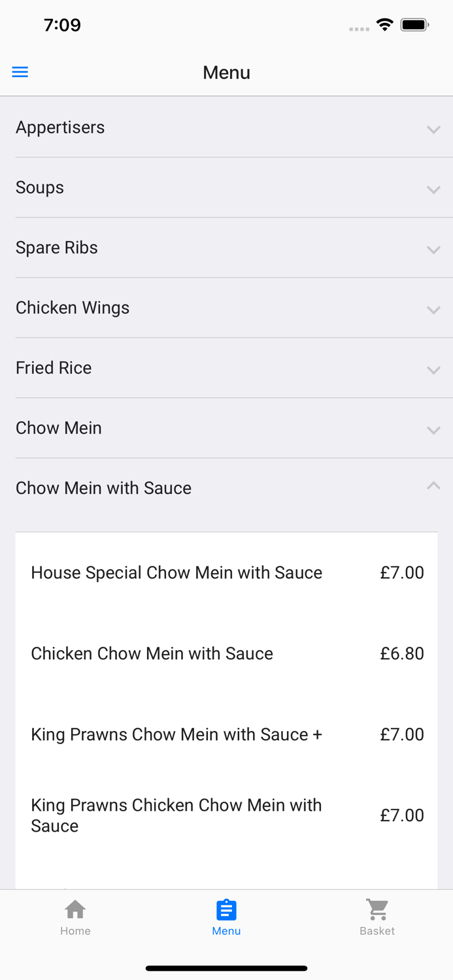The height and width of the screenshot is (980, 453).
Task: Open the Chicken Wings category
Action: (x=226, y=308)
